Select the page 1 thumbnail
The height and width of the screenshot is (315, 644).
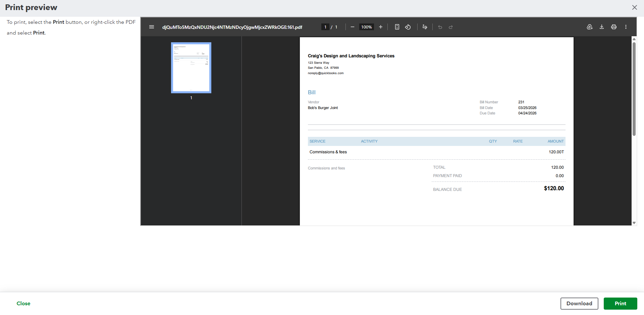191,68
